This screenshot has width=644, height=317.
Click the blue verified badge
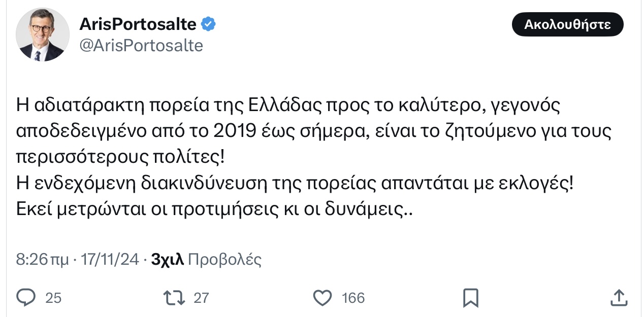(209, 24)
